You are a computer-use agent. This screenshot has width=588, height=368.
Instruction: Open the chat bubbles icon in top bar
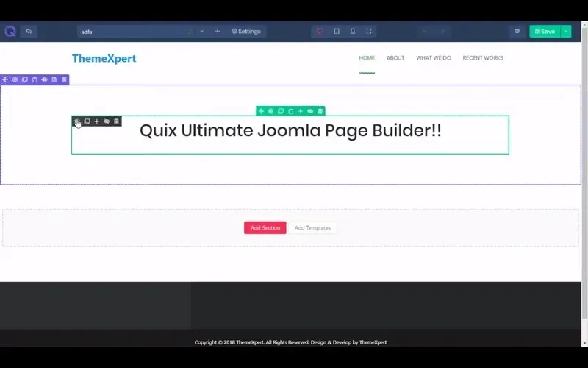(29, 31)
